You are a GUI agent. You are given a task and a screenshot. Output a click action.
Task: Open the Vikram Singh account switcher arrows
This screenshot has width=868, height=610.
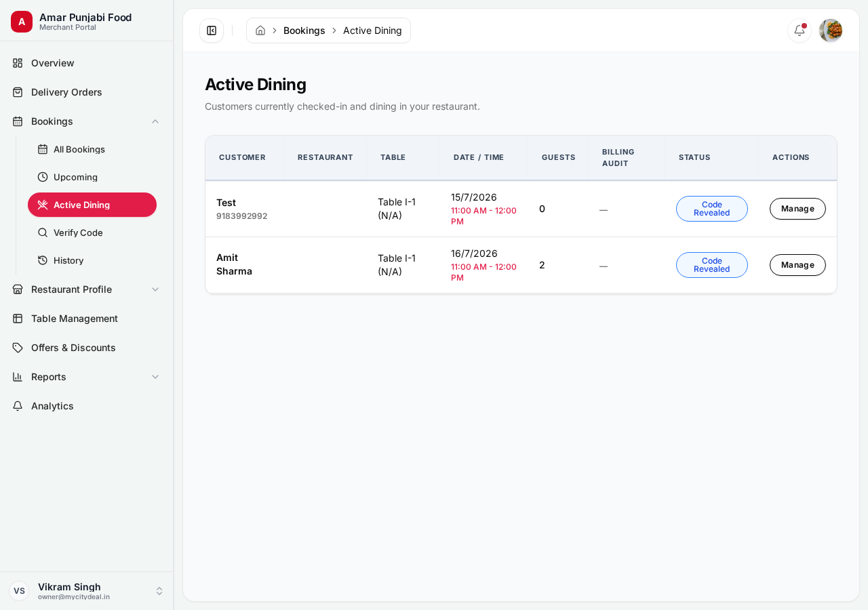(159, 591)
